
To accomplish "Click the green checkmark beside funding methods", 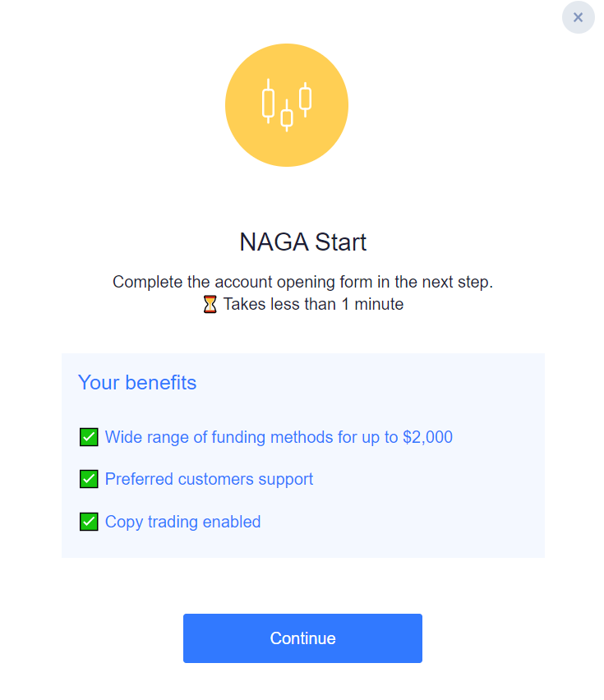I will 89,437.
